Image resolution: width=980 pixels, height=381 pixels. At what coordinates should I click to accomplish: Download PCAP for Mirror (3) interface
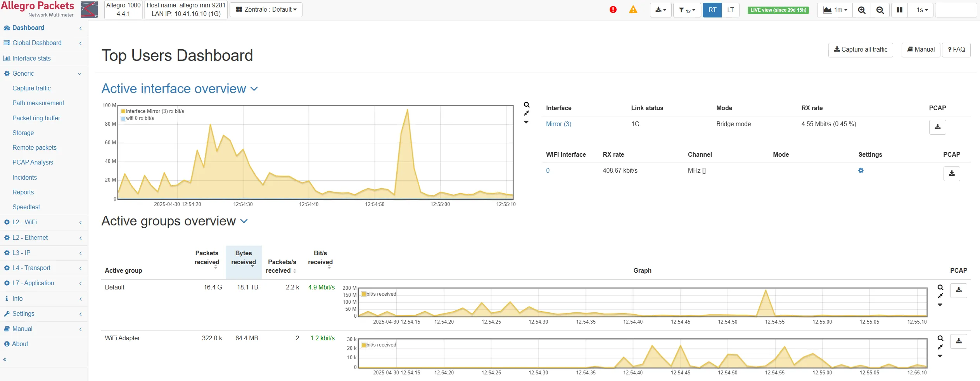[937, 127]
